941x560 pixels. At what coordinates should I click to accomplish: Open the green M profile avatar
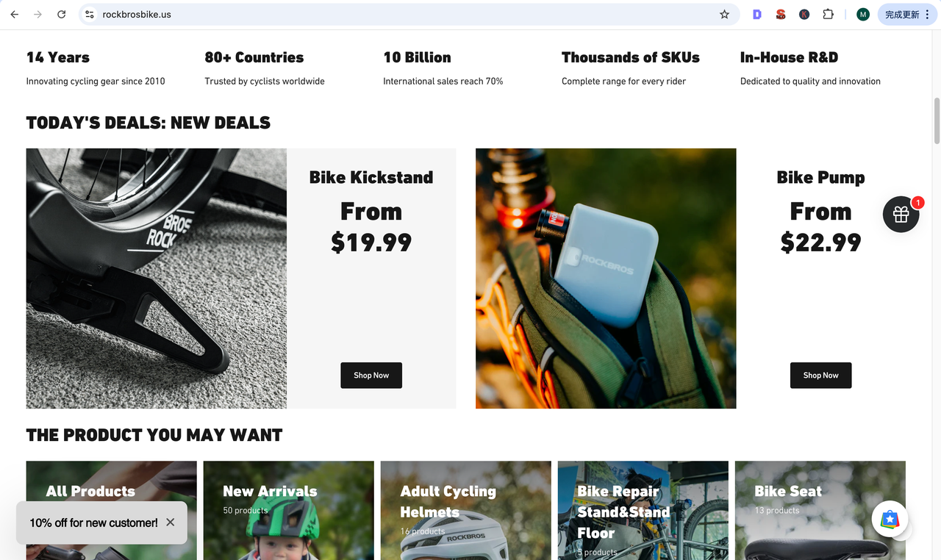pyautogui.click(x=863, y=15)
